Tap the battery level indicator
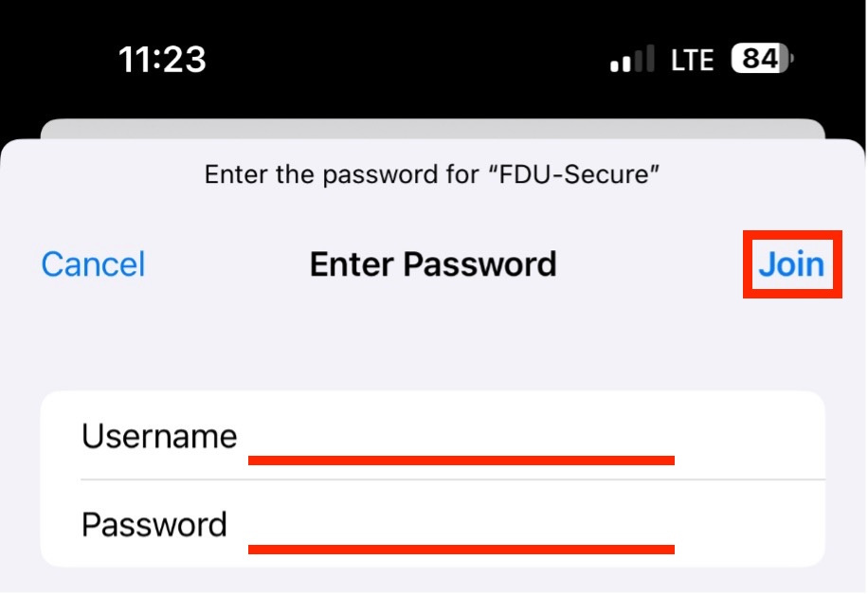Screen dimensions: 868x596 point(762,60)
